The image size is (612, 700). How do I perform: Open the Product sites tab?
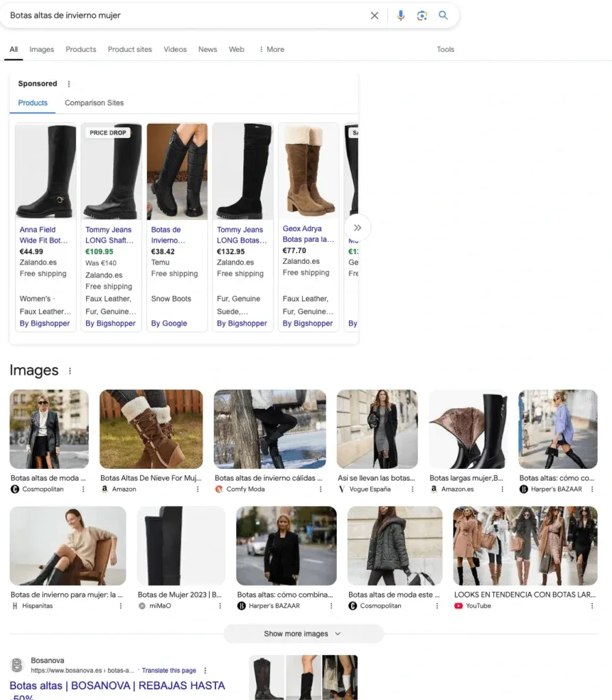[x=130, y=49]
